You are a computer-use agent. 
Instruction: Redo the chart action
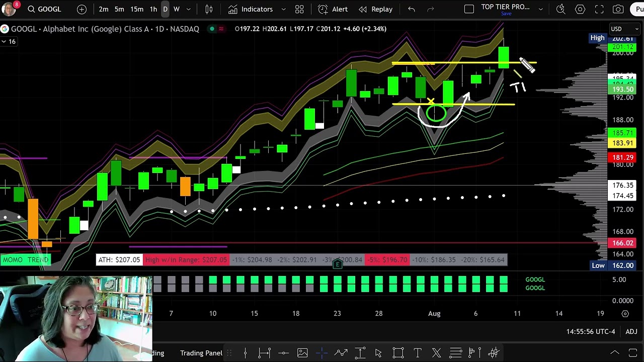(x=431, y=9)
